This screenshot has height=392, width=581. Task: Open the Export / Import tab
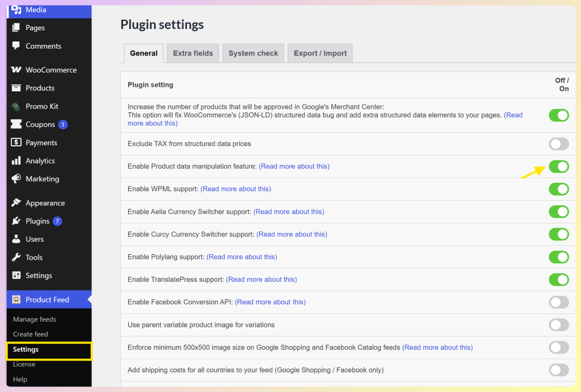[320, 53]
